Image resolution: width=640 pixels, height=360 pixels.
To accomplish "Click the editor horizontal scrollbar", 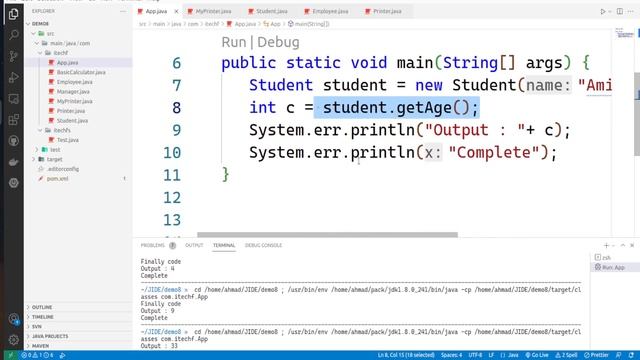I will pyautogui.click(x=327, y=235).
